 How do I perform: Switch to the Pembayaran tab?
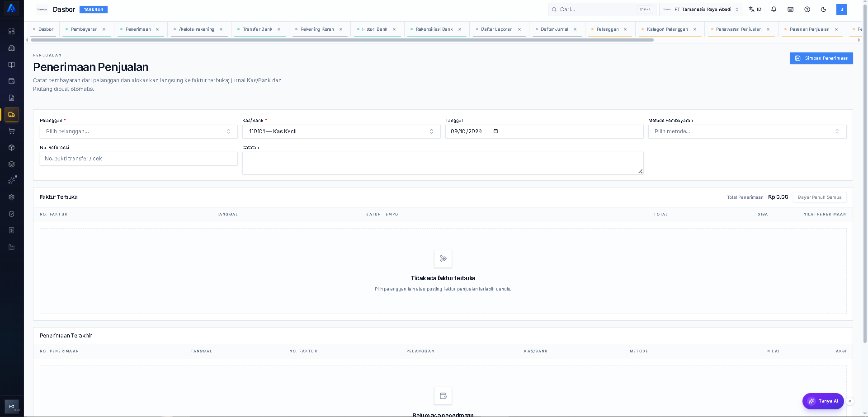pyautogui.click(x=84, y=29)
